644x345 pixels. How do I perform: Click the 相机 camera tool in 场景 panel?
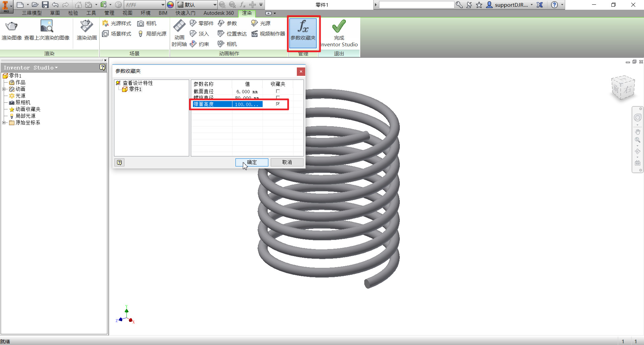coord(147,23)
